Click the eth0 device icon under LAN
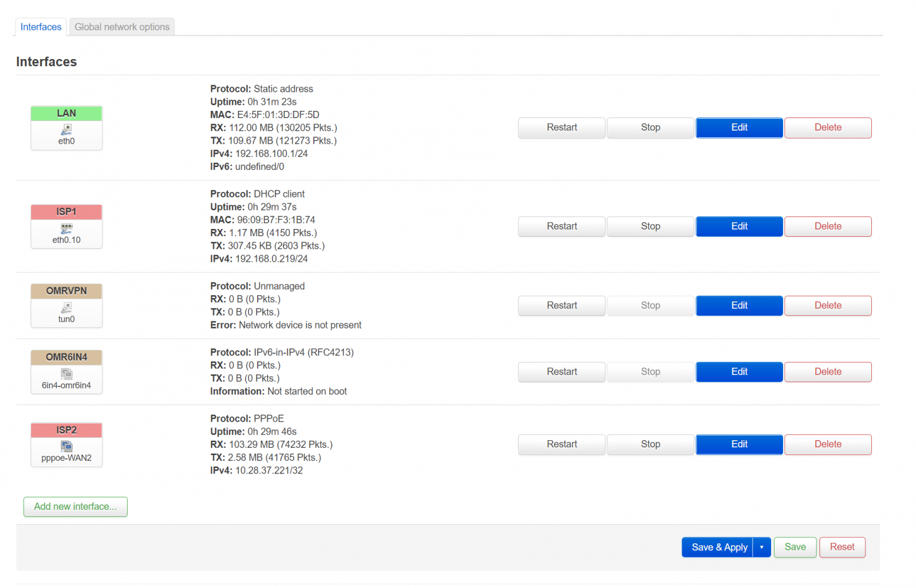 click(x=66, y=129)
